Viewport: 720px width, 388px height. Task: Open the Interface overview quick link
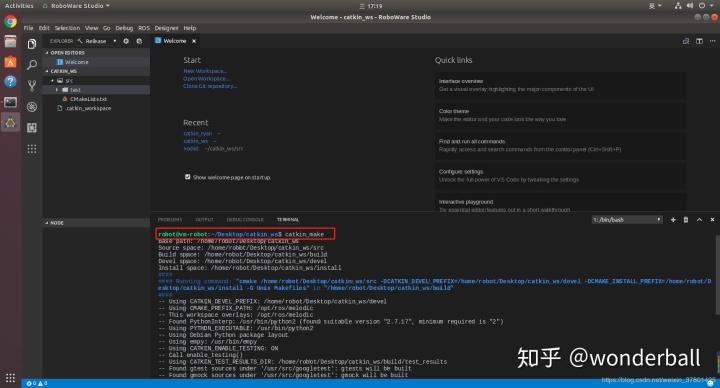[x=560, y=85]
